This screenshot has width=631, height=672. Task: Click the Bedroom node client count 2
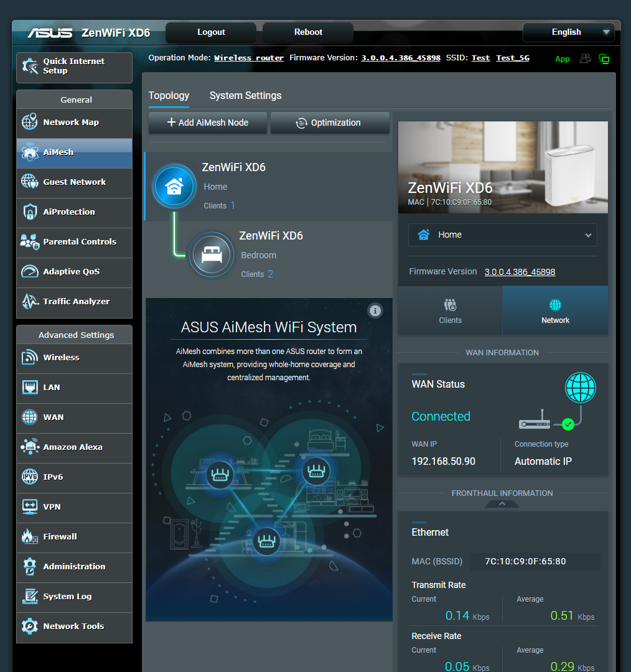pos(271,274)
